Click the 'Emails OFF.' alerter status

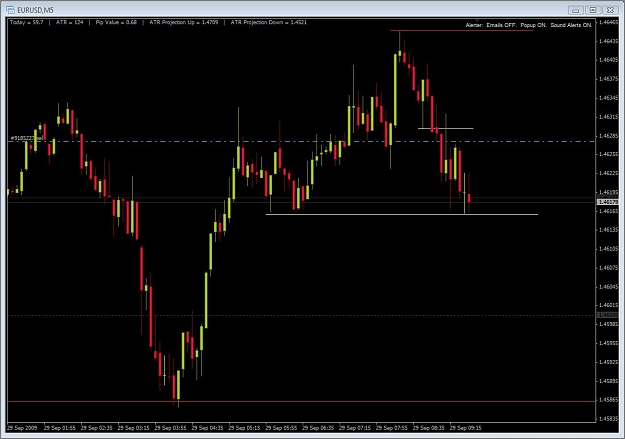coord(501,25)
